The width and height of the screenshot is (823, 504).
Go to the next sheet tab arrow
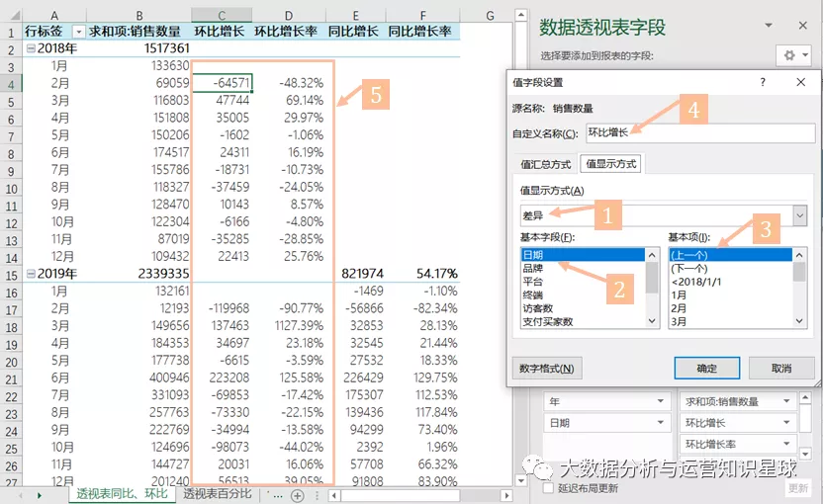[39, 495]
